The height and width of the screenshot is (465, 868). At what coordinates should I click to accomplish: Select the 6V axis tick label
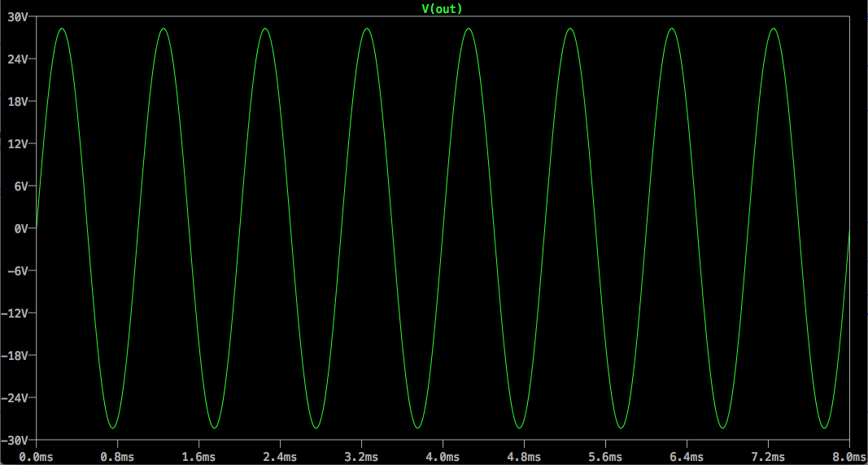20,186
